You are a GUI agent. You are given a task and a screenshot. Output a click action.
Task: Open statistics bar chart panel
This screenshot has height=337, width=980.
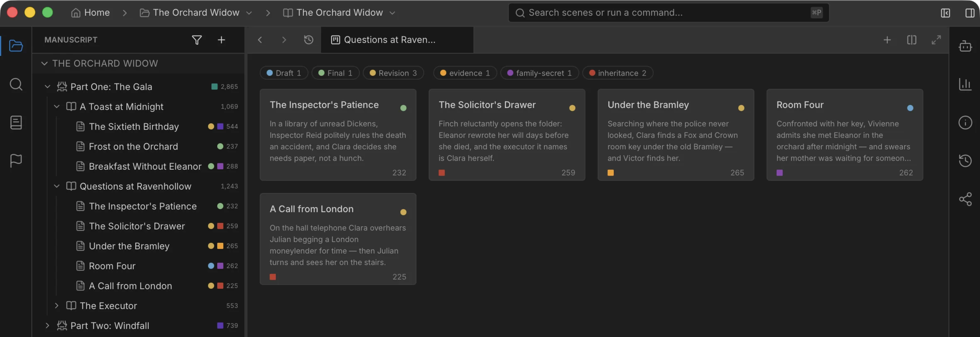point(965,84)
